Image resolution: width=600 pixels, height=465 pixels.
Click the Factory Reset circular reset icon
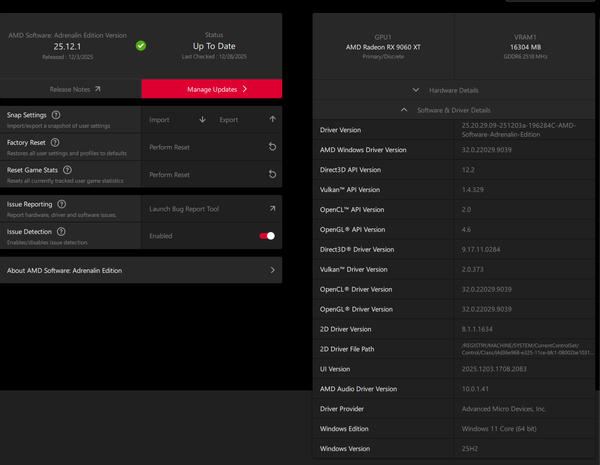click(272, 147)
